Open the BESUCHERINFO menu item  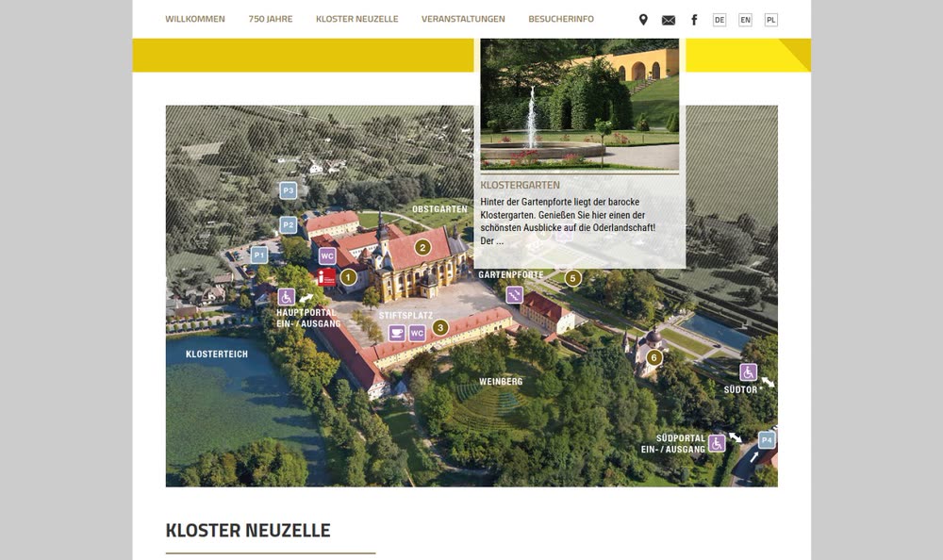pyautogui.click(x=561, y=19)
